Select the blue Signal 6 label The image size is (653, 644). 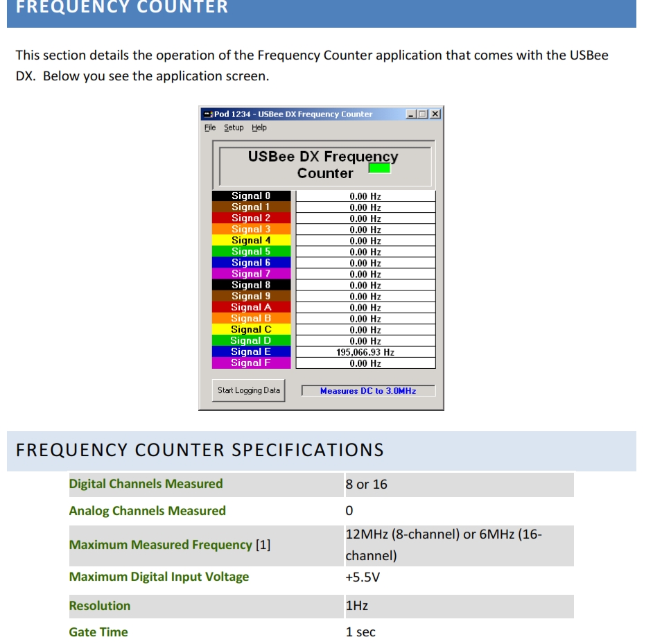coord(251,263)
